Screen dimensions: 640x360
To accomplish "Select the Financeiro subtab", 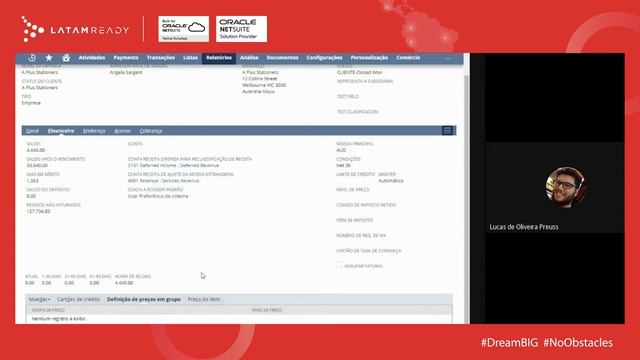I will [61, 131].
